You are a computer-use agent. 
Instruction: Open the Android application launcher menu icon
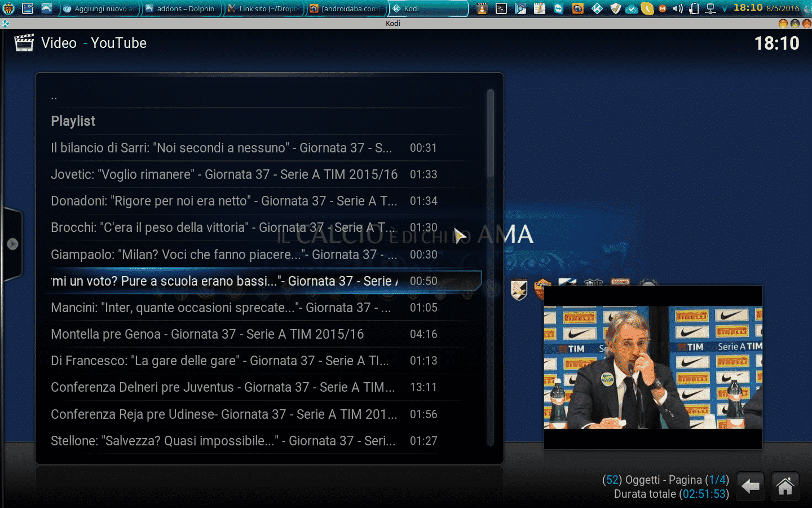(x=8, y=8)
